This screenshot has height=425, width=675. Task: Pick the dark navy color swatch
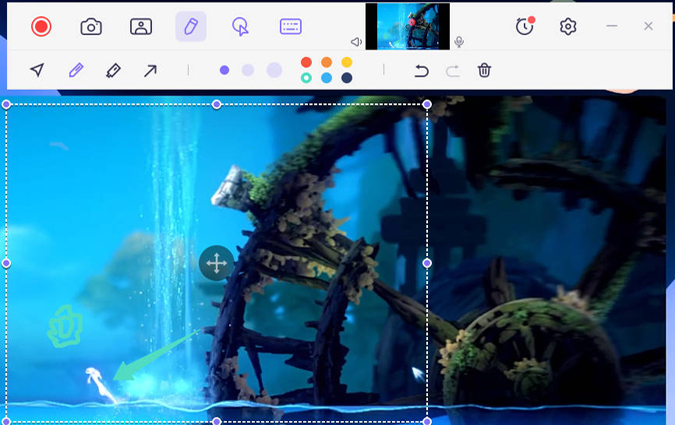tap(347, 78)
